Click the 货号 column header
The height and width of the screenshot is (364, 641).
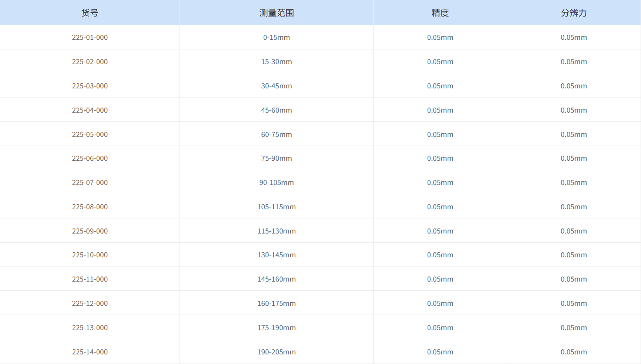[x=90, y=12]
